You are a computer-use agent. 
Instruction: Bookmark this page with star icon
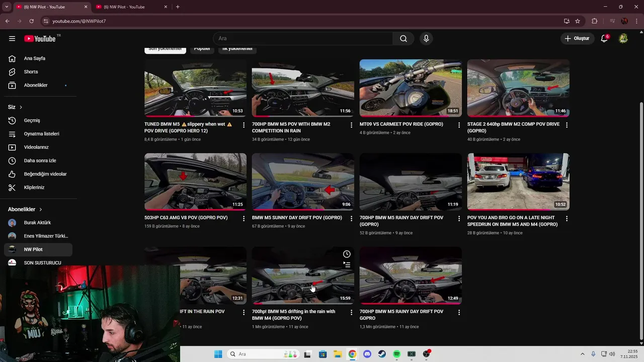point(578,21)
